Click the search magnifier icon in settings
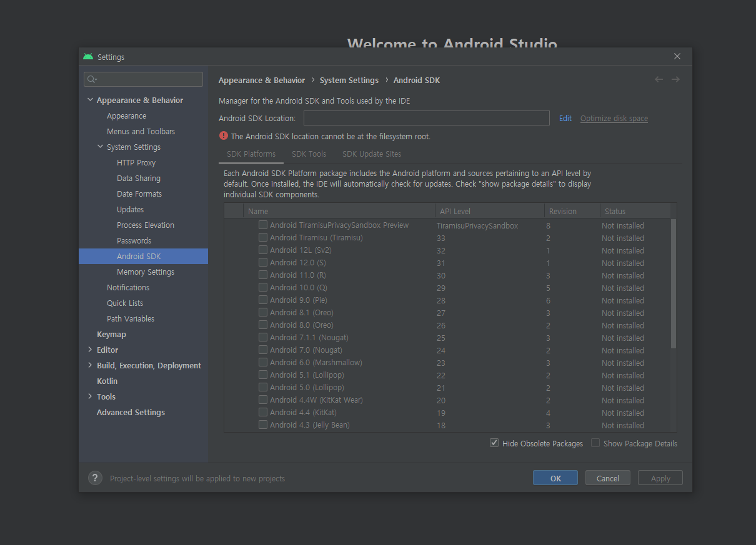This screenshot has width=756, height=545. [x=92, y=79]
